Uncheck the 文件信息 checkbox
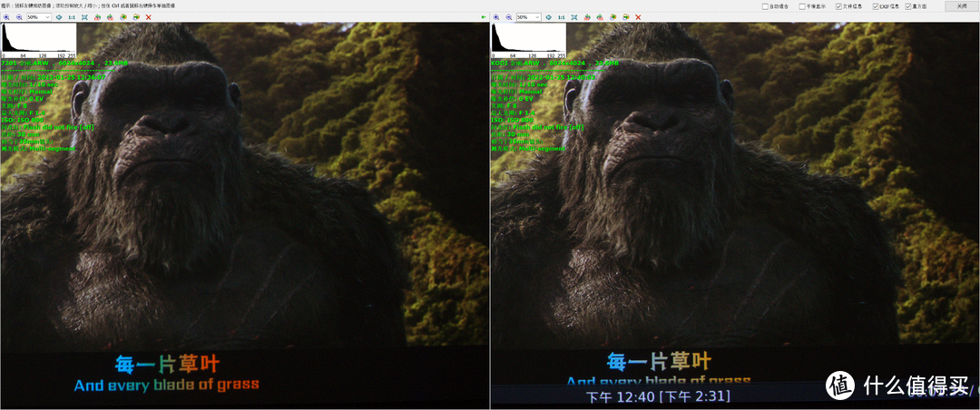 click(x=838, y=6)
